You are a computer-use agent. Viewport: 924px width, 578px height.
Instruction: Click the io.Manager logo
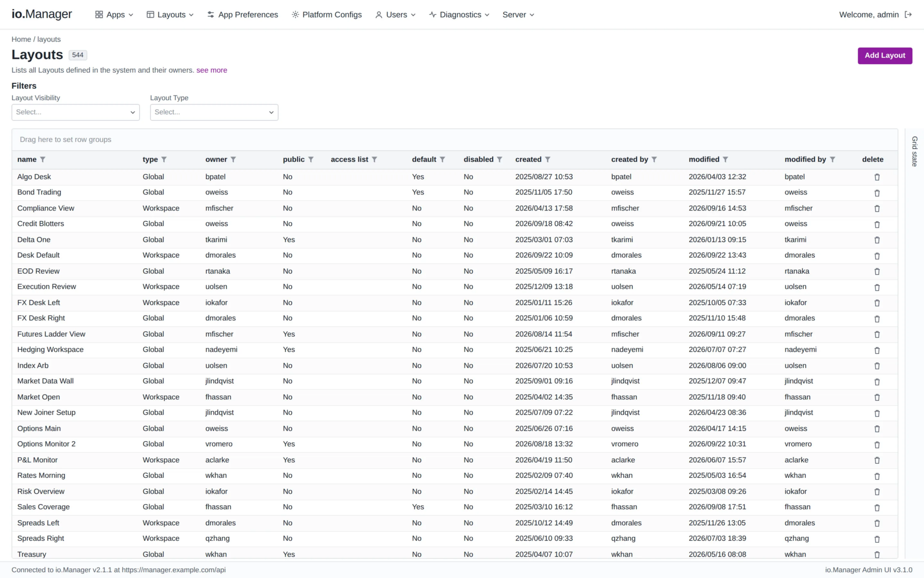pos(42,14)
